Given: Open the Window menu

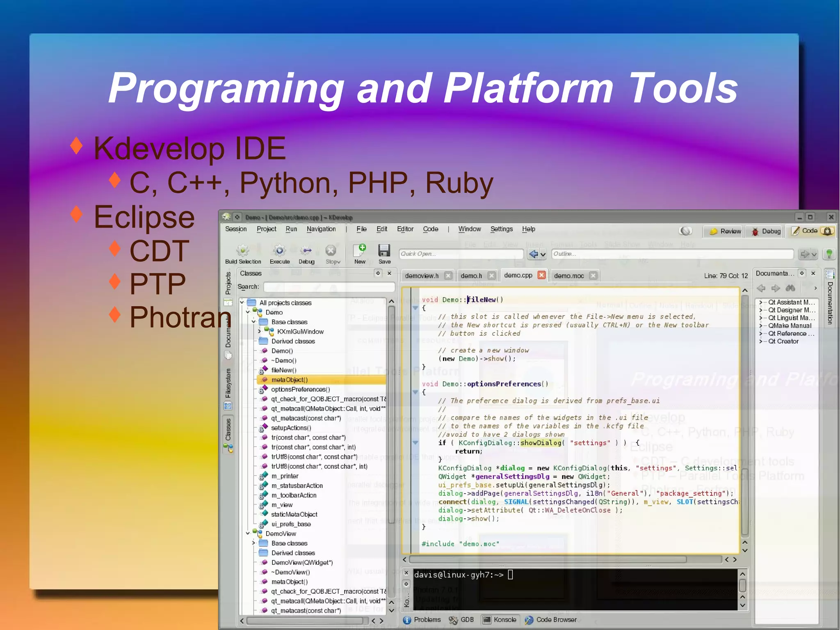Looking at the screenshot, I should [x=470, y=229].
